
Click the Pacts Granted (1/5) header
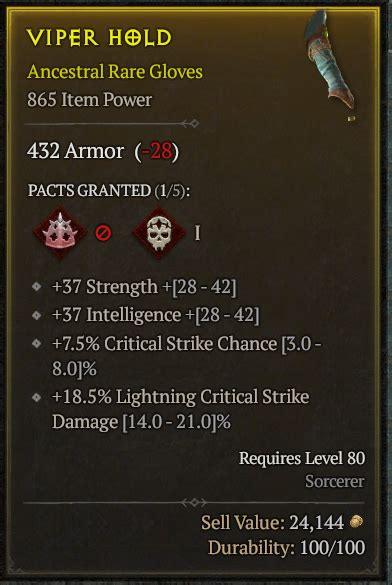pyautogui.click(x=109, y=191)
